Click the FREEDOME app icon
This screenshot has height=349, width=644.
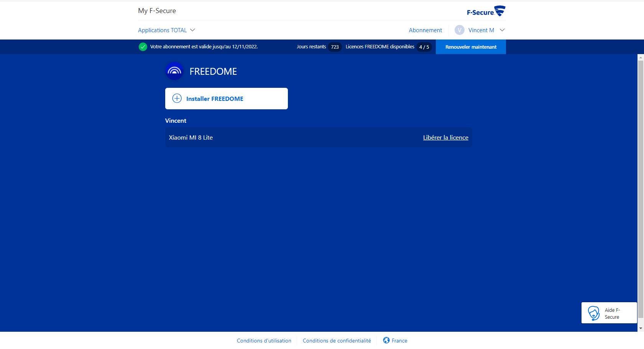(174, 71)
